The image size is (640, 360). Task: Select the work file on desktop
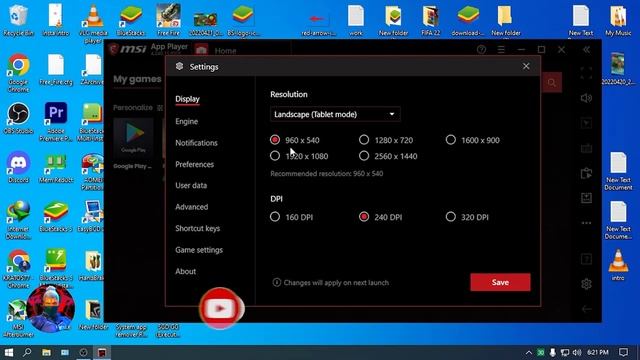tap(356, 20)
